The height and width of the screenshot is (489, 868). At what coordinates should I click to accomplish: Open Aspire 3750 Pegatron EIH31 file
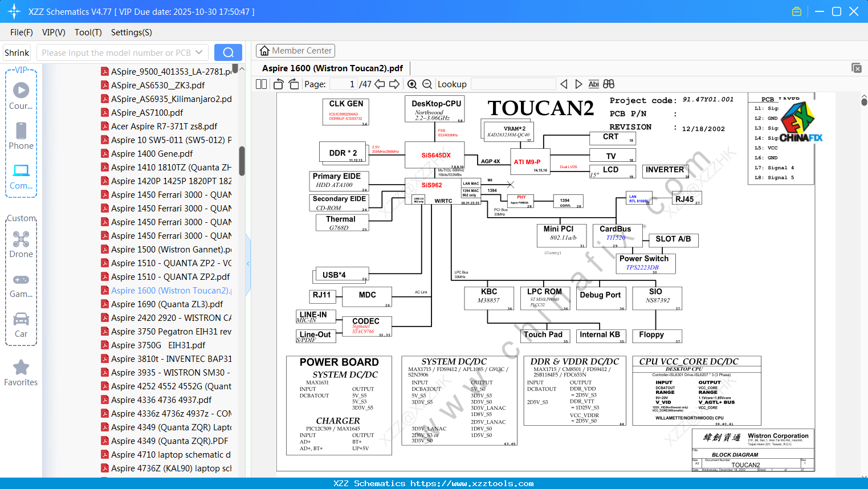pos(172,331)
